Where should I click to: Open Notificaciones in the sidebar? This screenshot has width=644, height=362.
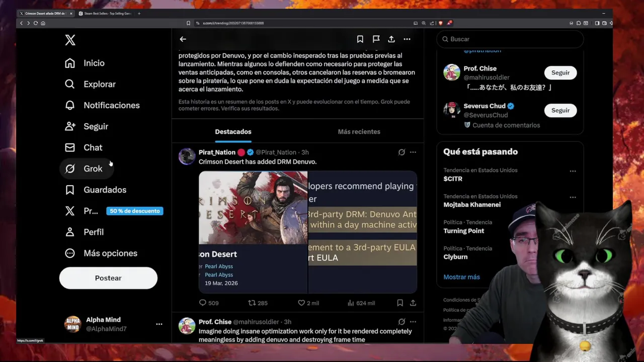[x=102, y=105]
